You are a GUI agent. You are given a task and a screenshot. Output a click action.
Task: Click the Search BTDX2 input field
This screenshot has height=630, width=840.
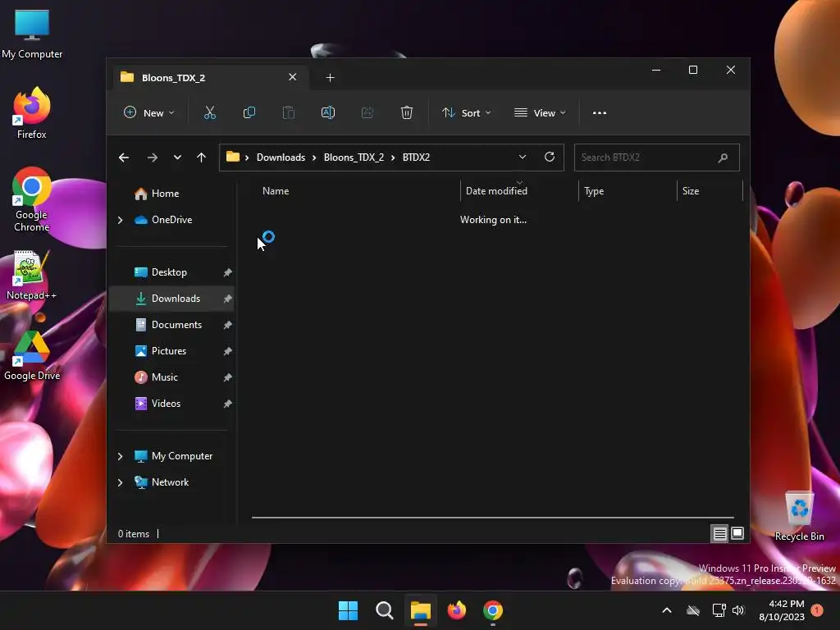pos(657,157)
